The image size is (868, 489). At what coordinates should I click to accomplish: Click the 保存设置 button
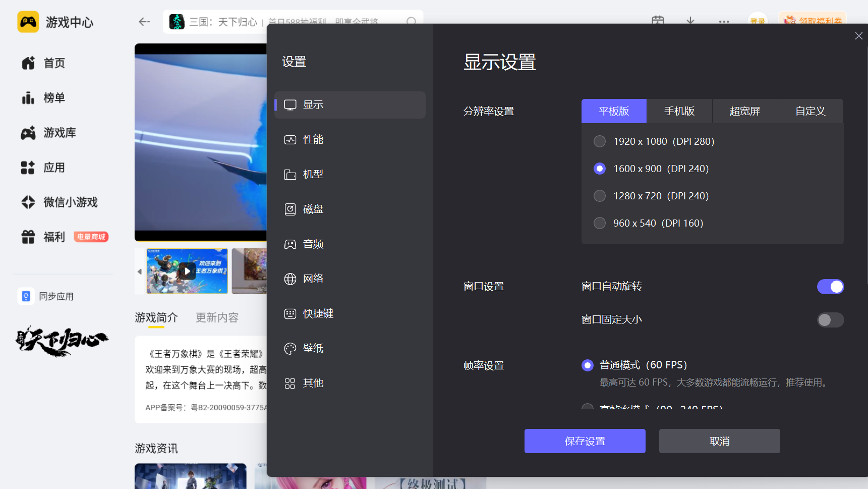(585, 442)
